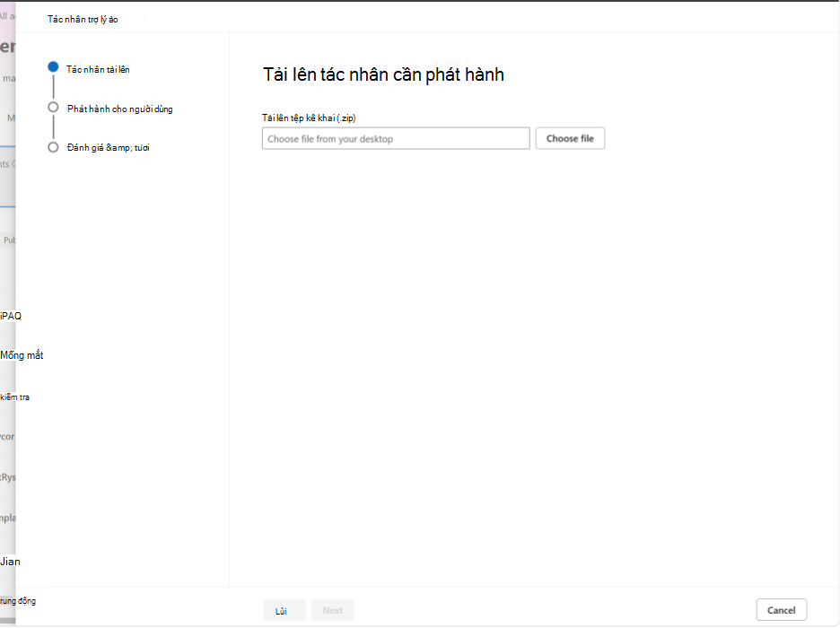
Task: Click the greyed-out Next button
Action: click(x=333, y=610)
